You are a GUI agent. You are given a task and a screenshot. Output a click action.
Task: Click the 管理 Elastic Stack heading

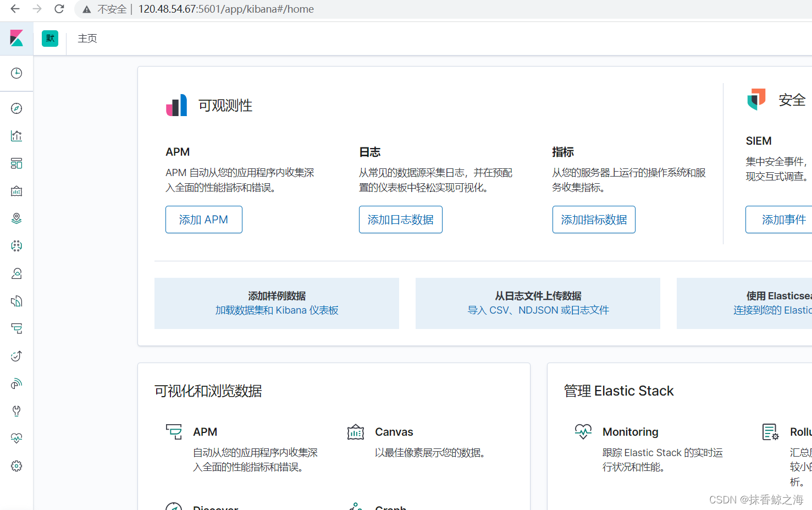click(x=619, y=391)
